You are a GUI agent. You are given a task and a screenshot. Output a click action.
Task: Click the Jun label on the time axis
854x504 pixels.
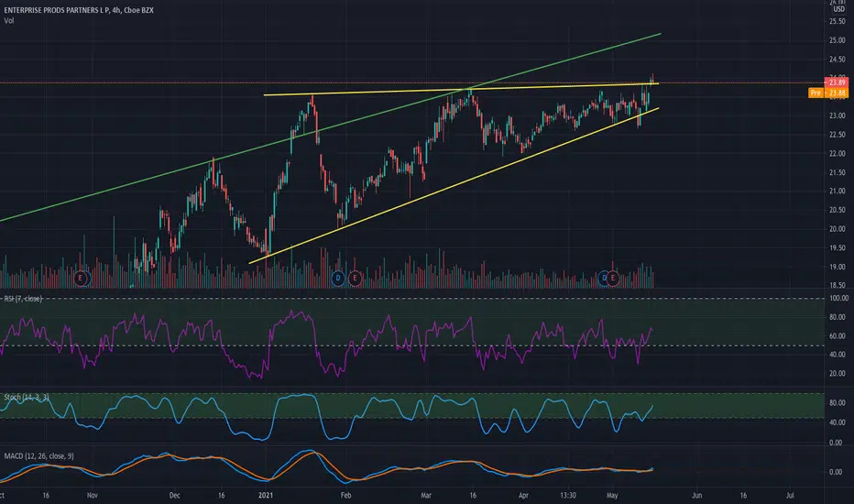click(x=696, y=495)
